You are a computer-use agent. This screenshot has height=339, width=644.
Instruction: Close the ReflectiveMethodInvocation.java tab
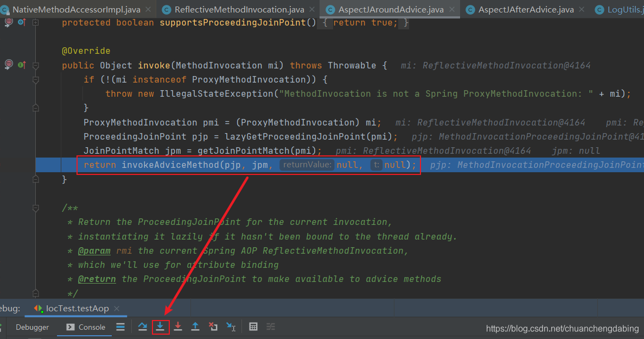click(312, 9)
